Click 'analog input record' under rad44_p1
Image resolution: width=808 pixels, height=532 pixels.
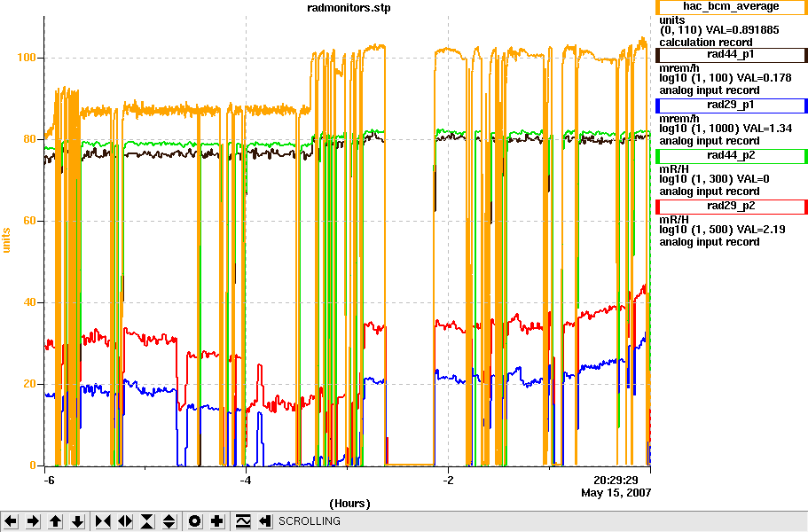coord(710,90)
